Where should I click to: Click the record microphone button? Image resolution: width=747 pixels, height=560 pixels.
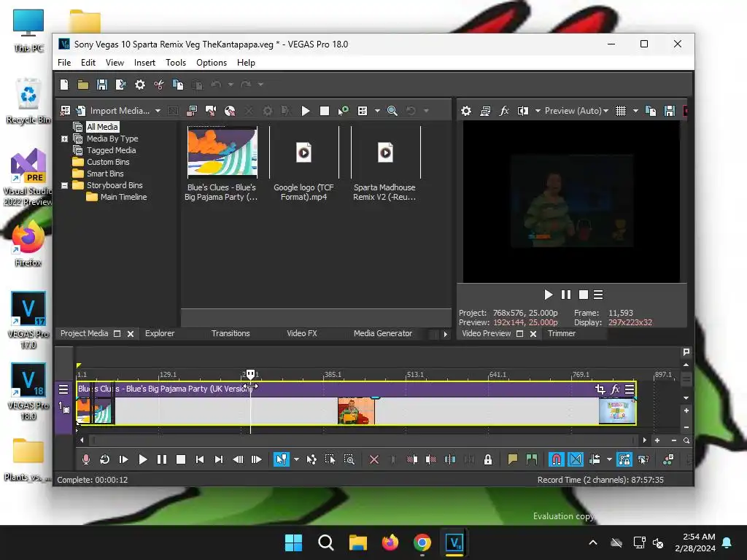coord(86,459)
